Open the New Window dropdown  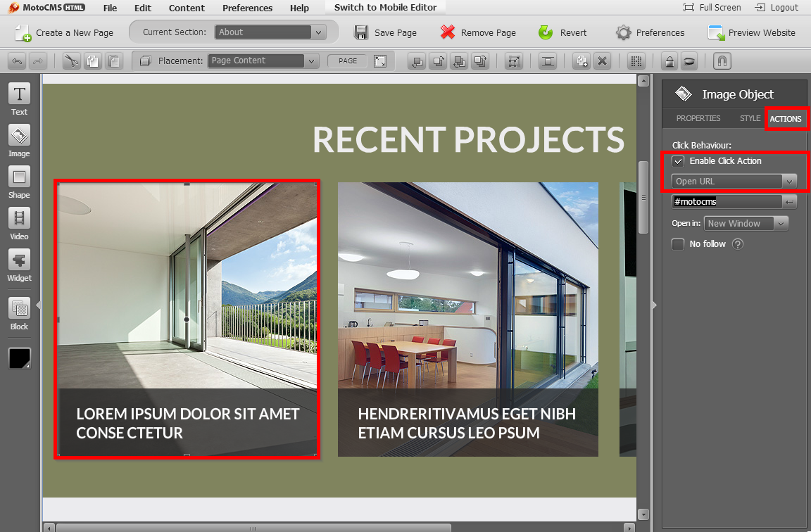(746, 223)
